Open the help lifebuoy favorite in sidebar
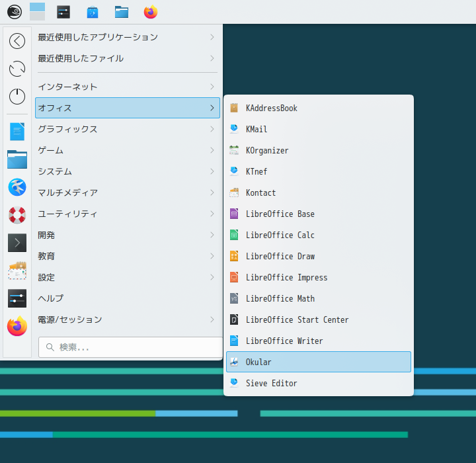This screenshot has width=476, height=463. pos(17,215)
